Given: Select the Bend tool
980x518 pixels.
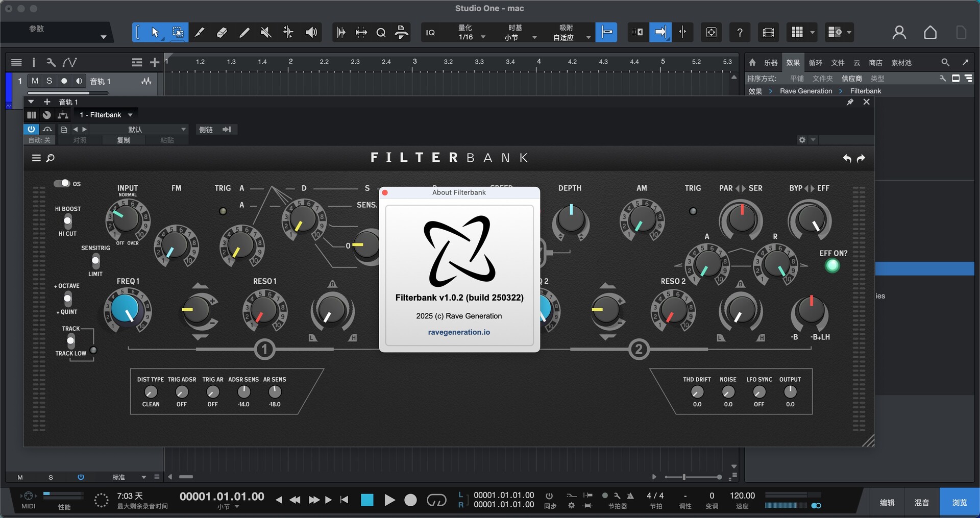Looking at the screenshot, I should pos(288,32).
